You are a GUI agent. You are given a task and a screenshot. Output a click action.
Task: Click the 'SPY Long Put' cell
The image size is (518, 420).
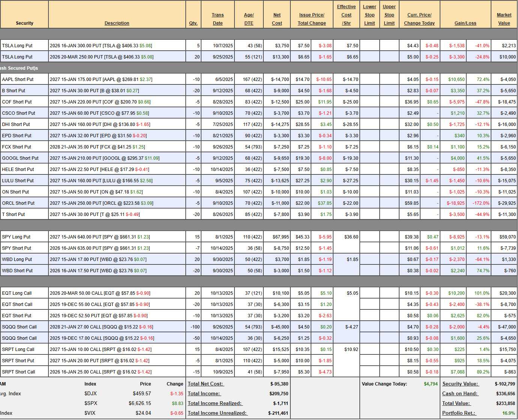point(24,237)
